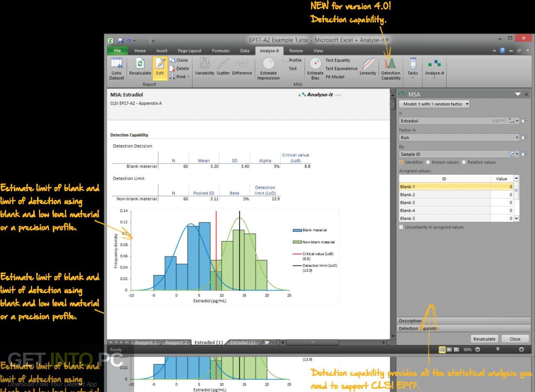The height and width of the screenshot is (392, 535).
Task: Click the zoom slider handle
Action: pos(497,349)
